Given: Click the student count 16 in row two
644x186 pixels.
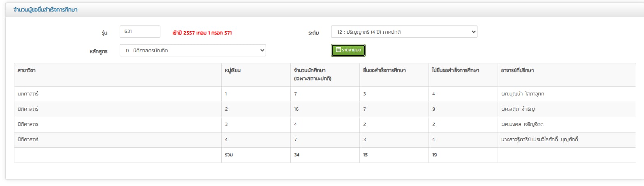Looking at the screenshot, I should tap(296, 109).
